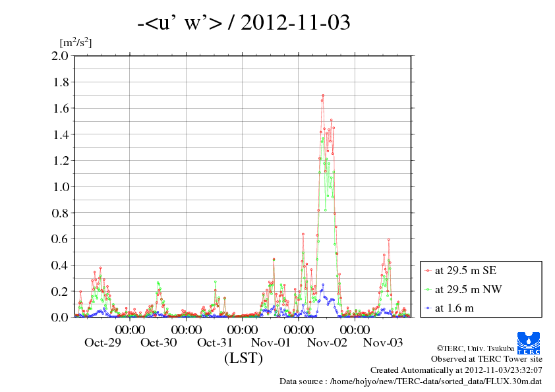Click '©TERC, Univ. Tsukuba' credit text
This screenshot has width=555, height=392.
[x=475, y=349]
